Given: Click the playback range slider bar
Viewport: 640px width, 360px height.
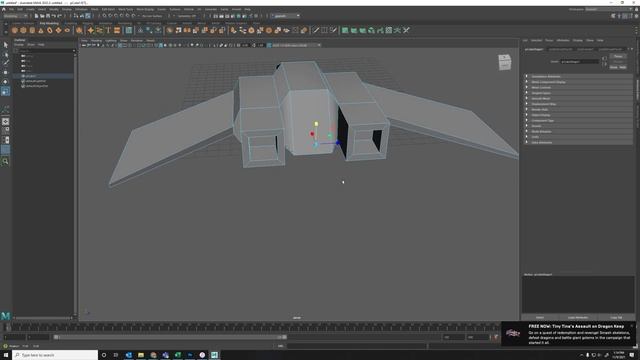Looking at the screenshot, I should pos(170,337).
